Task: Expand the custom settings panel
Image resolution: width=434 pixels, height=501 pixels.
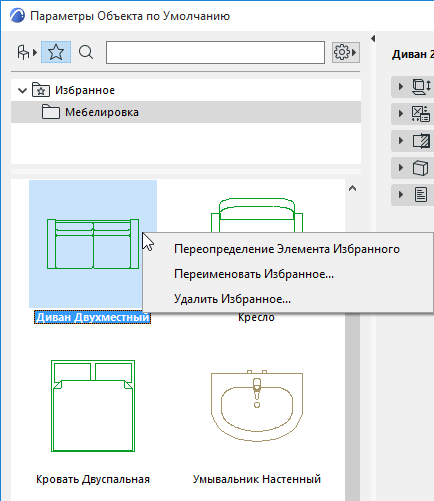Action: click(401, 114)
